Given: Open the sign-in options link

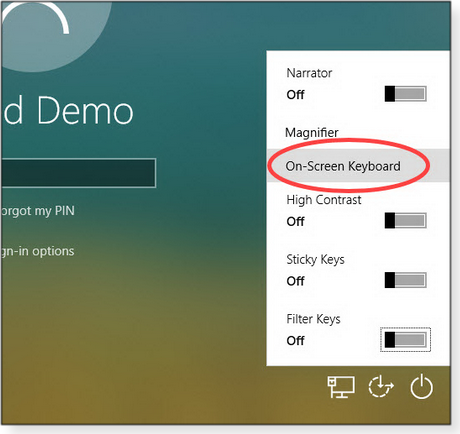Looking at the screenshot, I should click(x=37, y=251).
